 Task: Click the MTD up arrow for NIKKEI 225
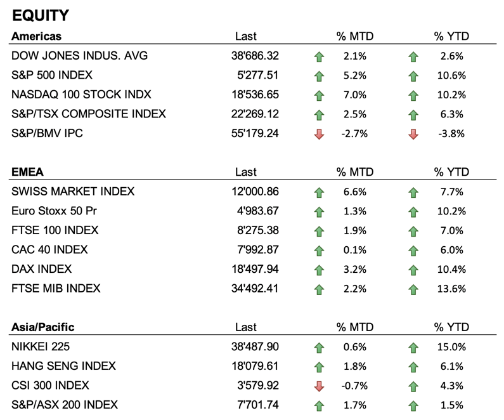pyautogui.click(x=319, y=348)
